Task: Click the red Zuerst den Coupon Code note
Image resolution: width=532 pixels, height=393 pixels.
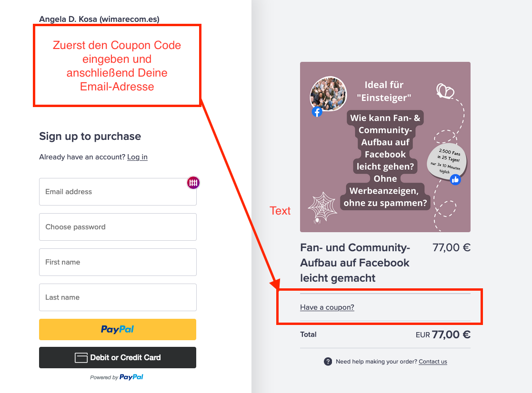Action: click(117, 66)
